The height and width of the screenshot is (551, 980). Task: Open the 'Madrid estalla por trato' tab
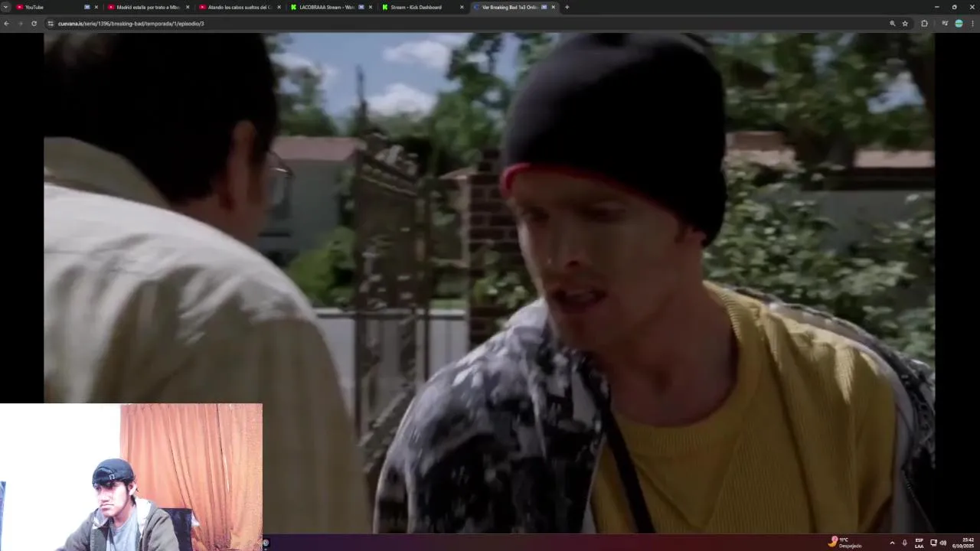[x=149, y=7]
